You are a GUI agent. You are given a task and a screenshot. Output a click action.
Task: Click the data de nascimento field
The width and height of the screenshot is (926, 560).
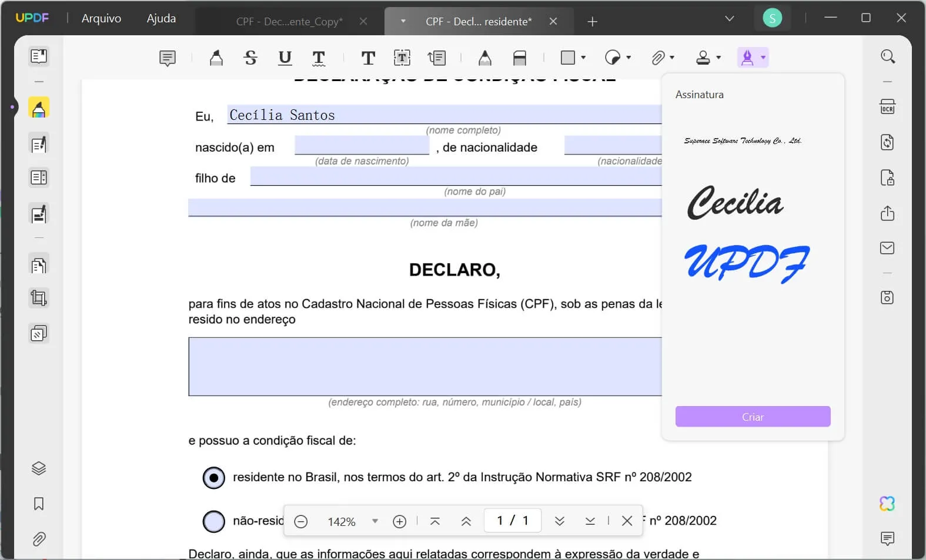(x=362, y=145)
